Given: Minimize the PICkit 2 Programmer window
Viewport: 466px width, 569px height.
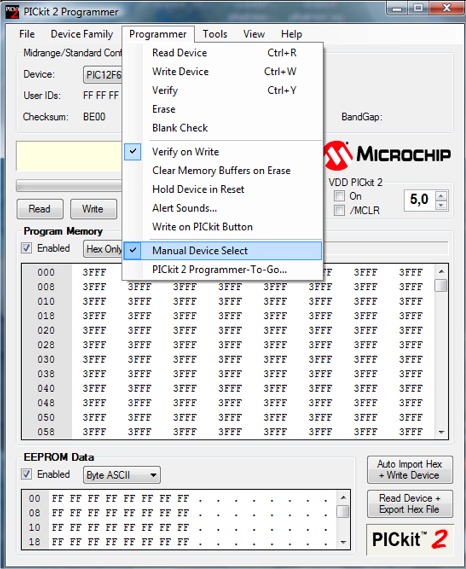Looking at the screenshot, I should [x=397, y=9].
